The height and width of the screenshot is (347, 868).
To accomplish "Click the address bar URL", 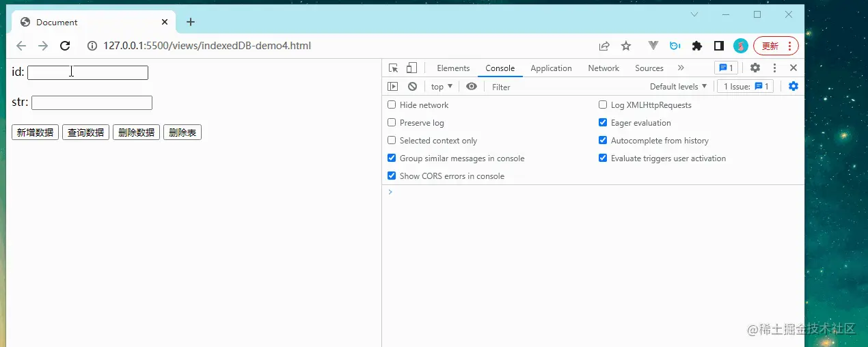I will [x=207, y=46].
